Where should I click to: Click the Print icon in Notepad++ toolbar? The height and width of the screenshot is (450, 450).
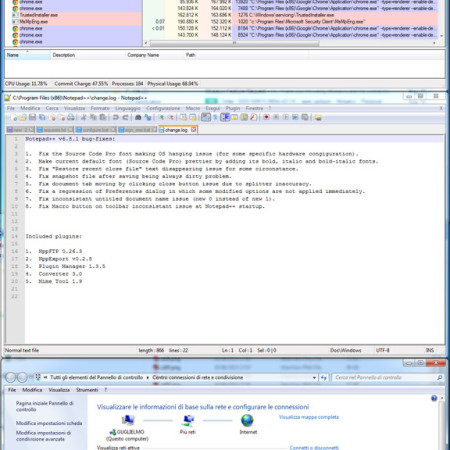coord(71,117)
